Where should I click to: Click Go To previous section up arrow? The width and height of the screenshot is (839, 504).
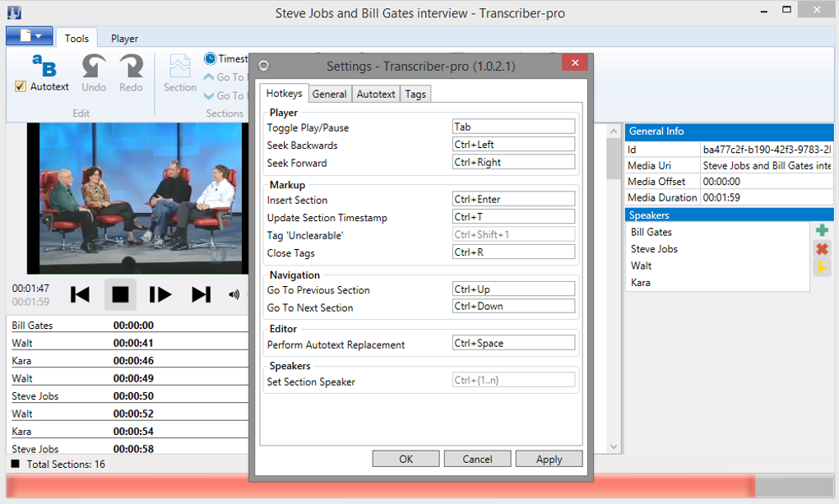209,77
